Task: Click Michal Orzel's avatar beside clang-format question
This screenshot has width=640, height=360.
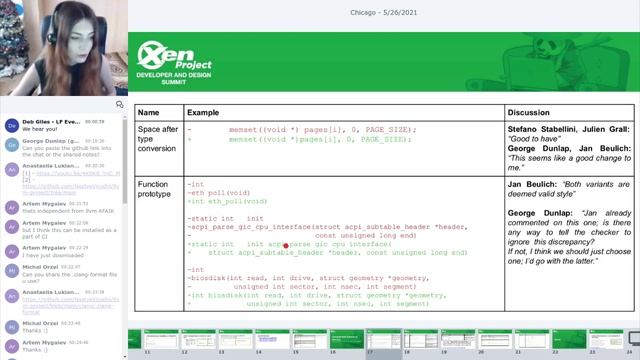Action: tap(12, 271)
